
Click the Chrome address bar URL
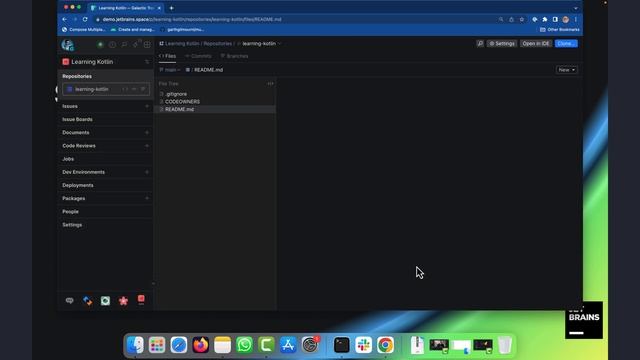click(192, 19)
